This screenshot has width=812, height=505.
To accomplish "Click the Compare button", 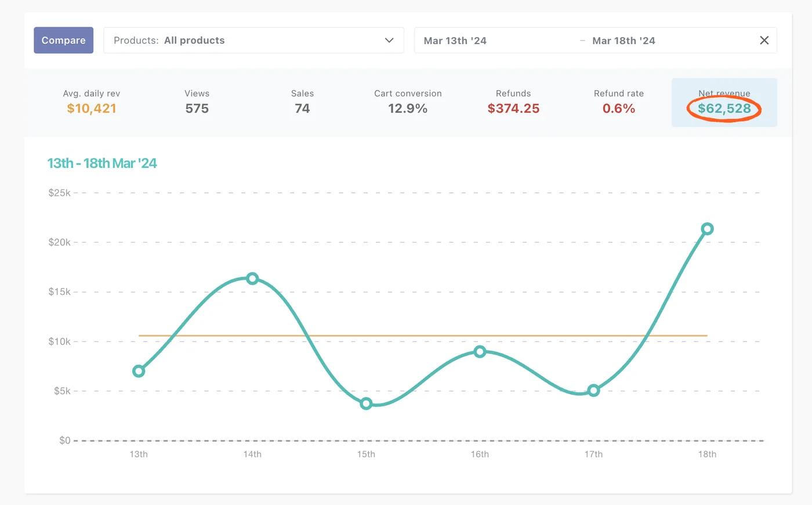I will [63, 40].
